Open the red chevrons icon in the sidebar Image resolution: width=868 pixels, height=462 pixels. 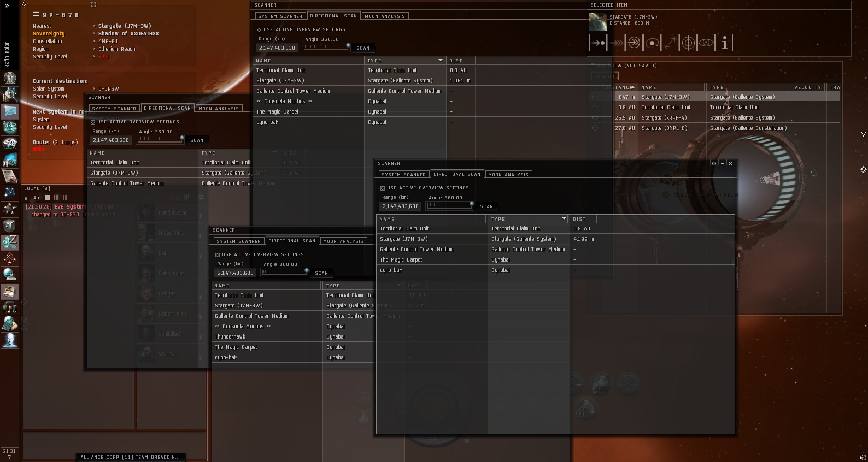[x=10, y=258]
